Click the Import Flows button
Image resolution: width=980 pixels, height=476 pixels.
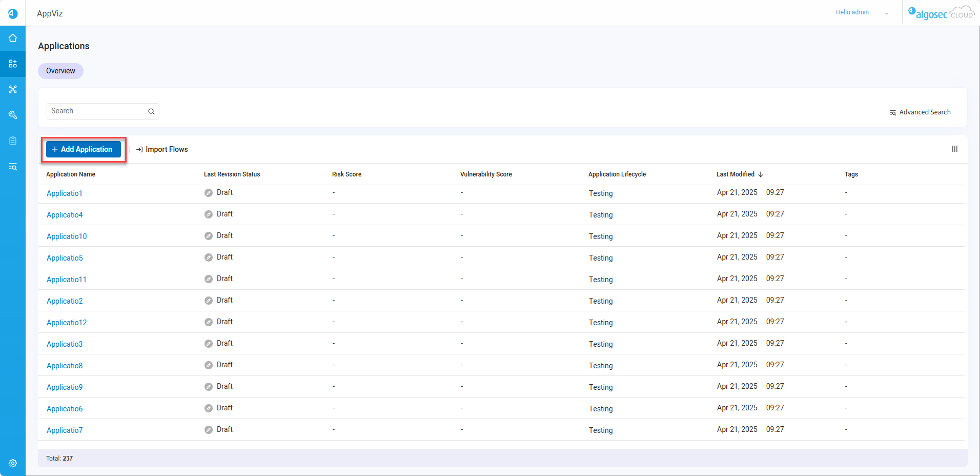162,149
